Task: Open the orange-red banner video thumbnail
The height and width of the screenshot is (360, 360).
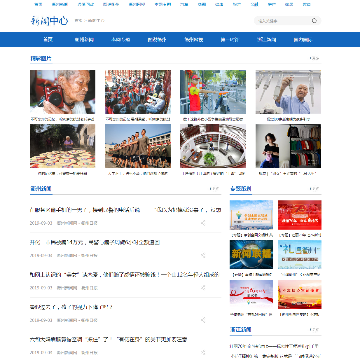Action: pos(300,294)
